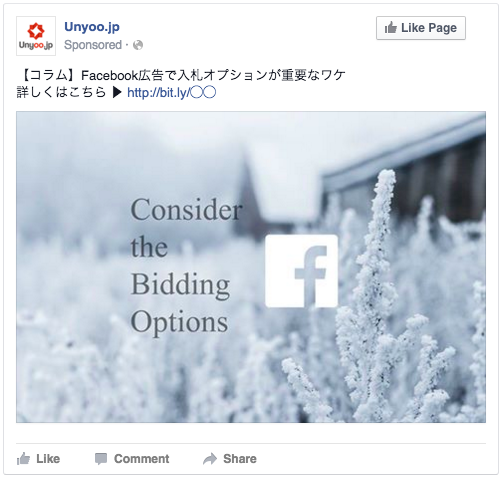
Task: Click the Unyoo.jp red logo avatar
Action: coord(36,36)
